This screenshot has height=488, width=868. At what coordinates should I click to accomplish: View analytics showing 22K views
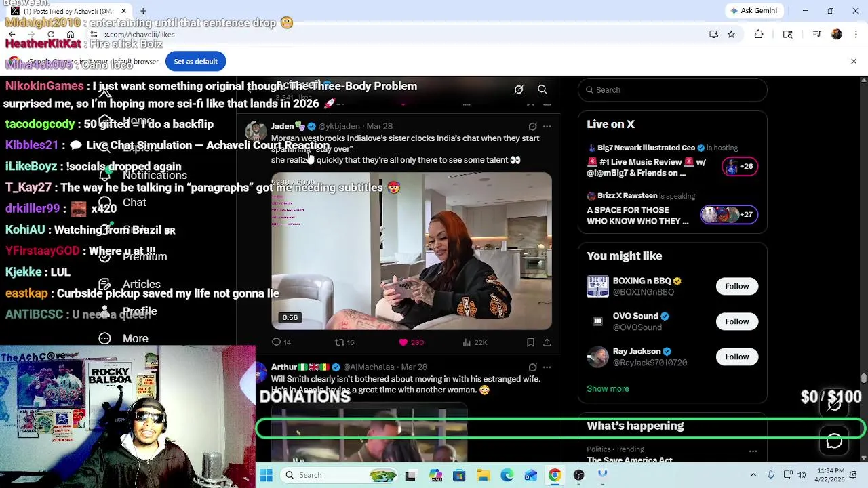coord(475,342)
